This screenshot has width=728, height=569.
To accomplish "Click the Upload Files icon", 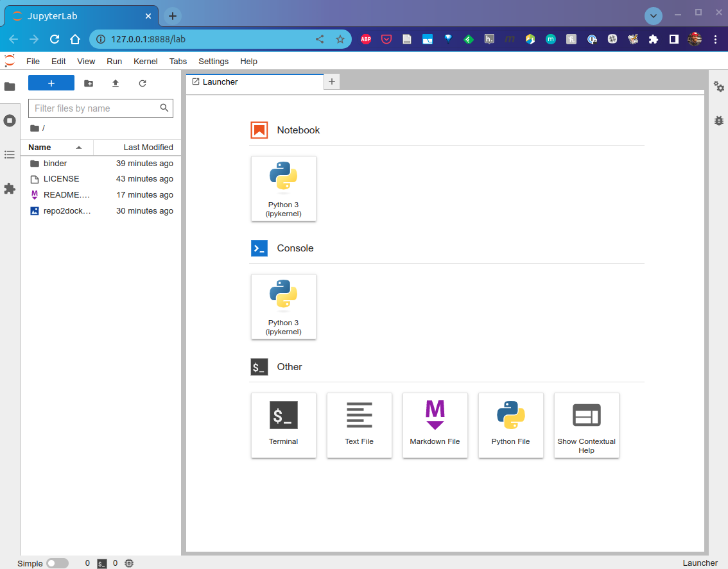I will click(116, 83).
